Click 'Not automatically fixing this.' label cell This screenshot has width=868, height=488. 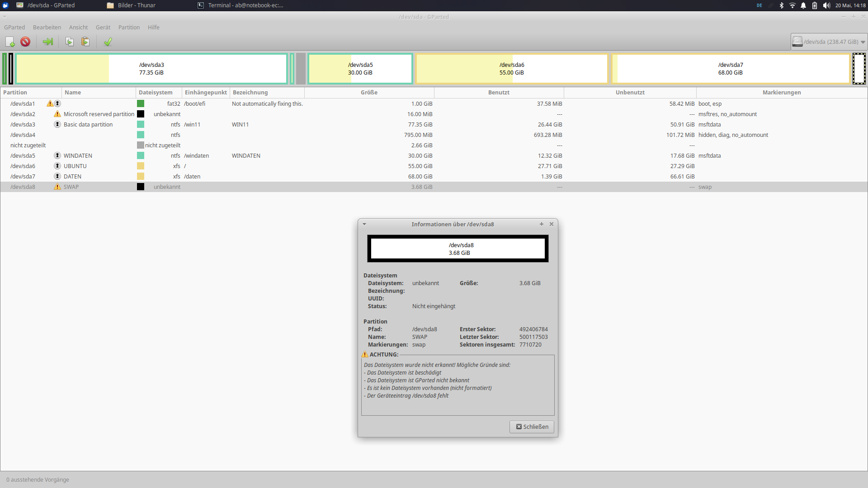pyautogui.click(x=267, y=104)
